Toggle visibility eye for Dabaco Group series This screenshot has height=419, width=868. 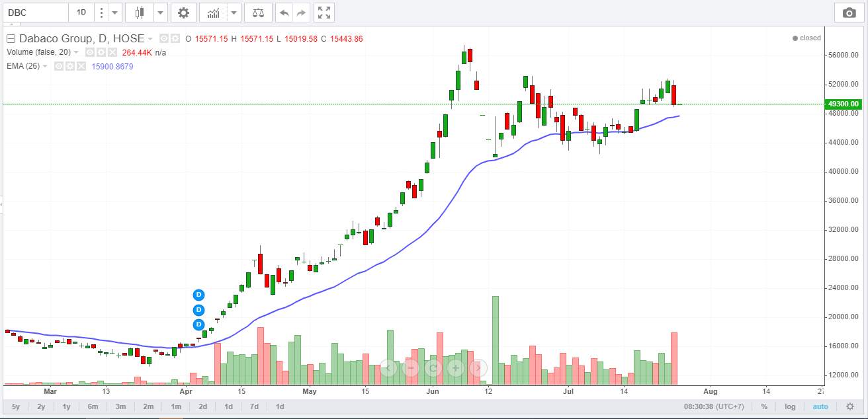point(163,39)
